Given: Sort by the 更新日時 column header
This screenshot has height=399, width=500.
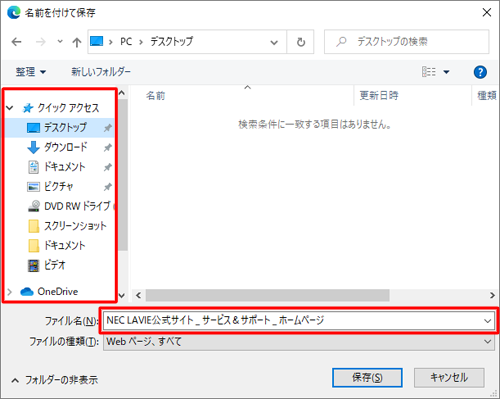Looking at the screenshot, I should 379,96.
